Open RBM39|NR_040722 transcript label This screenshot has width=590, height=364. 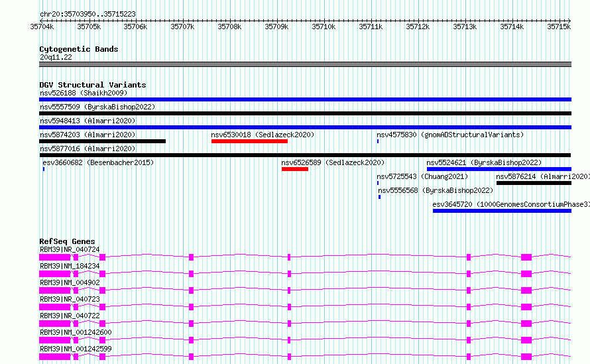click(x=70, y=316)
